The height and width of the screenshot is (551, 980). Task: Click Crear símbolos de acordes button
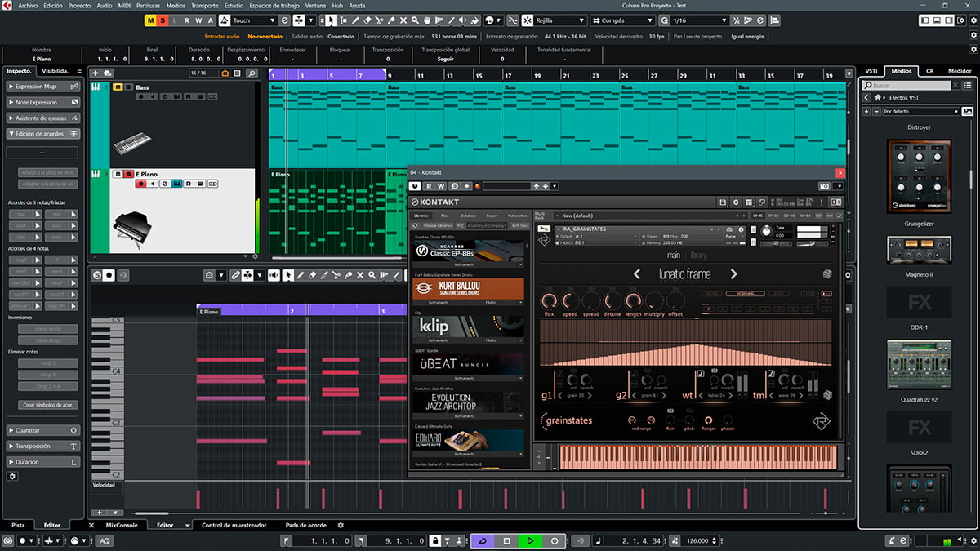click(x=47, y=405)
